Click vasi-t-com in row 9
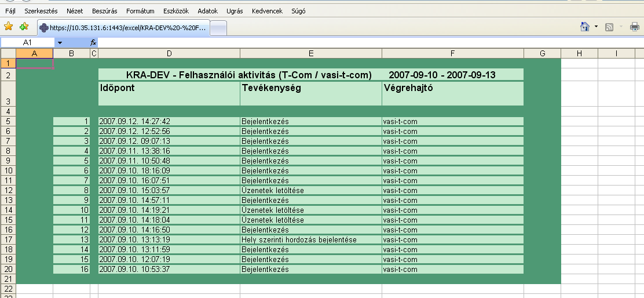The width and height of the screenshot is (644, 298). [453, 161]
